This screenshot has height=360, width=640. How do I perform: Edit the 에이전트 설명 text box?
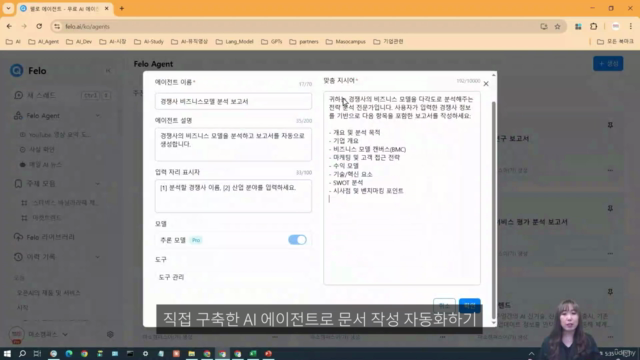coord(233,144)
